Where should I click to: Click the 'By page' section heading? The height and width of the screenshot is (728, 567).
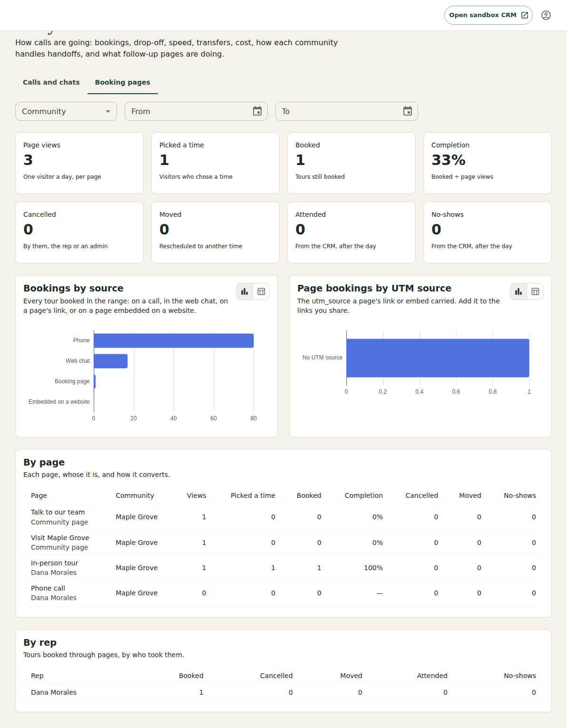coord(44,462)
